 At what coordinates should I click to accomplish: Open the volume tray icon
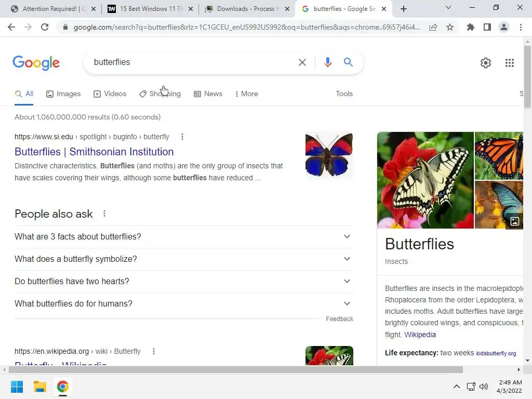[484, 387]
